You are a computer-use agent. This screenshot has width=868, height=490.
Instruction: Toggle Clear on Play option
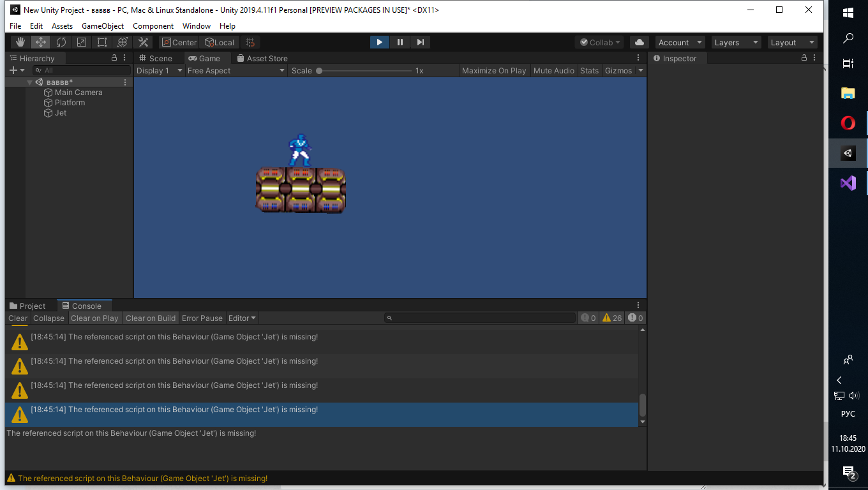coord(94,318)
